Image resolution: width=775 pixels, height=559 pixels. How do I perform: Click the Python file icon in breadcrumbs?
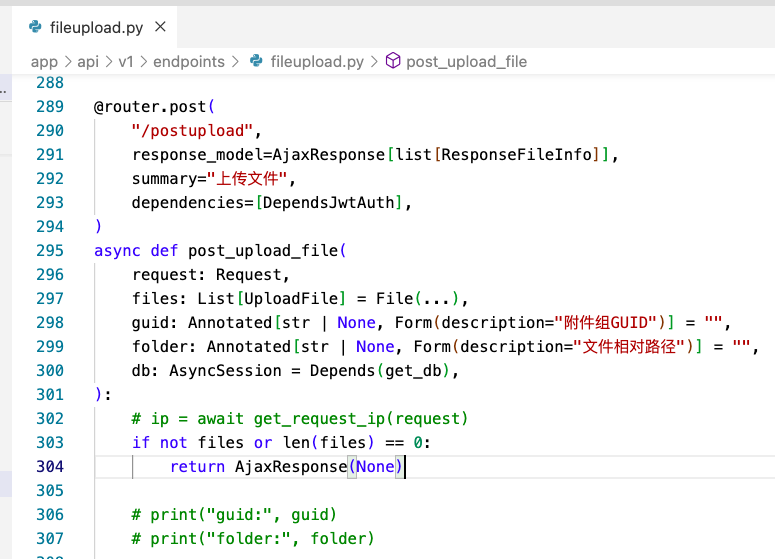[255, 62]
